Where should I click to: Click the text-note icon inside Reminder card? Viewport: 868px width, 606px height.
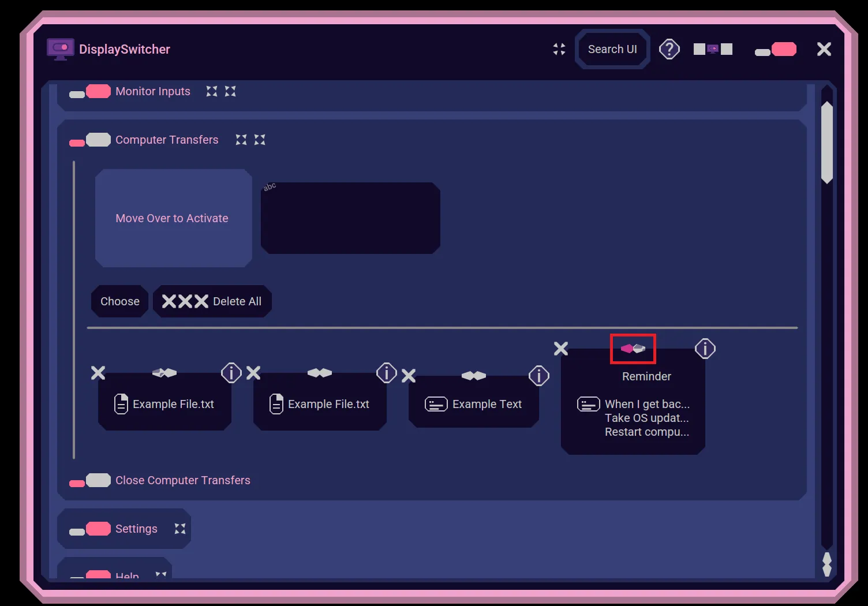[589, 404]
